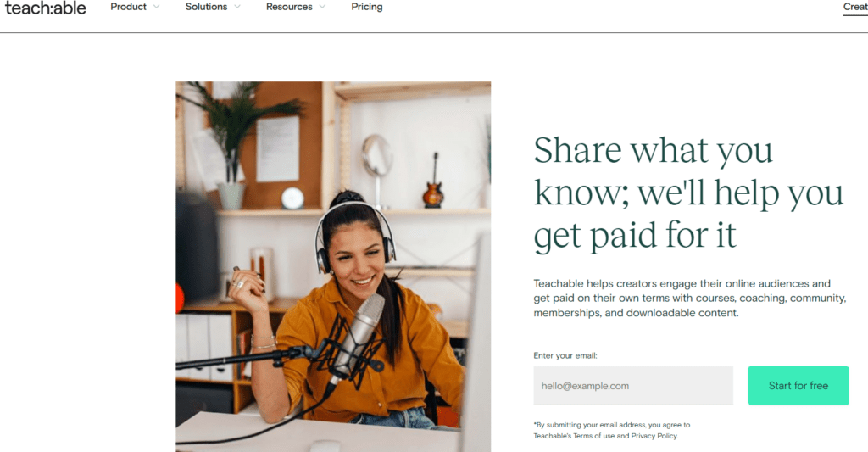Click the teach:able logo
The image size is (868, 452).
tap(46, 8)
